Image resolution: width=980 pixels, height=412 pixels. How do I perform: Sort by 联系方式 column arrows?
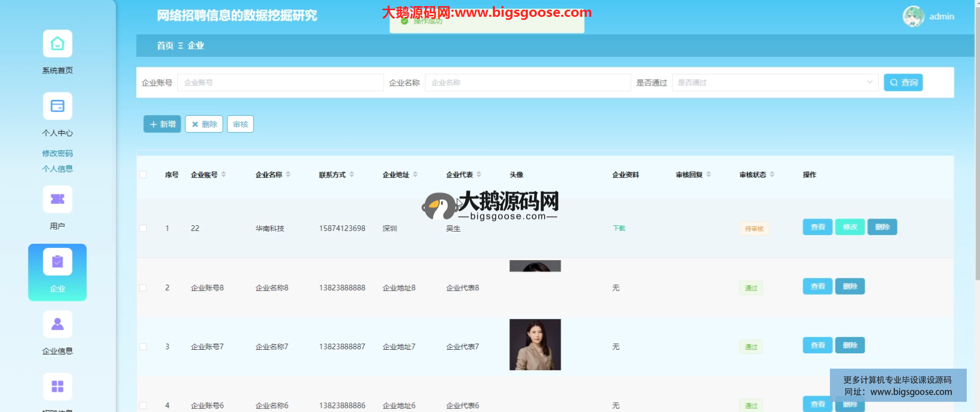pos(352,174)
